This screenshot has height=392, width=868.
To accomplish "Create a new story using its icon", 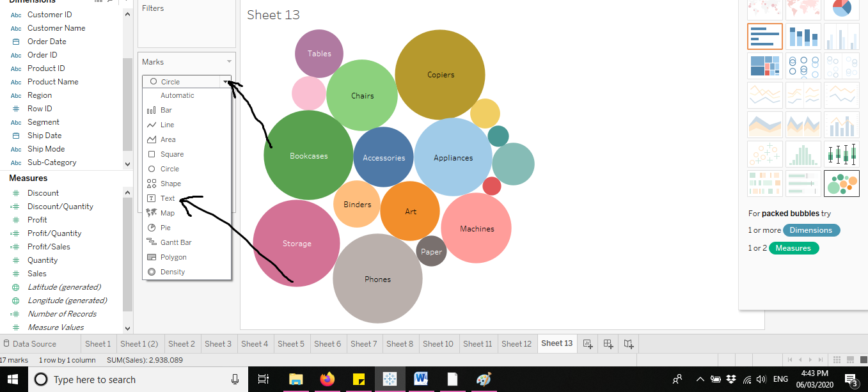I will 627,343.
